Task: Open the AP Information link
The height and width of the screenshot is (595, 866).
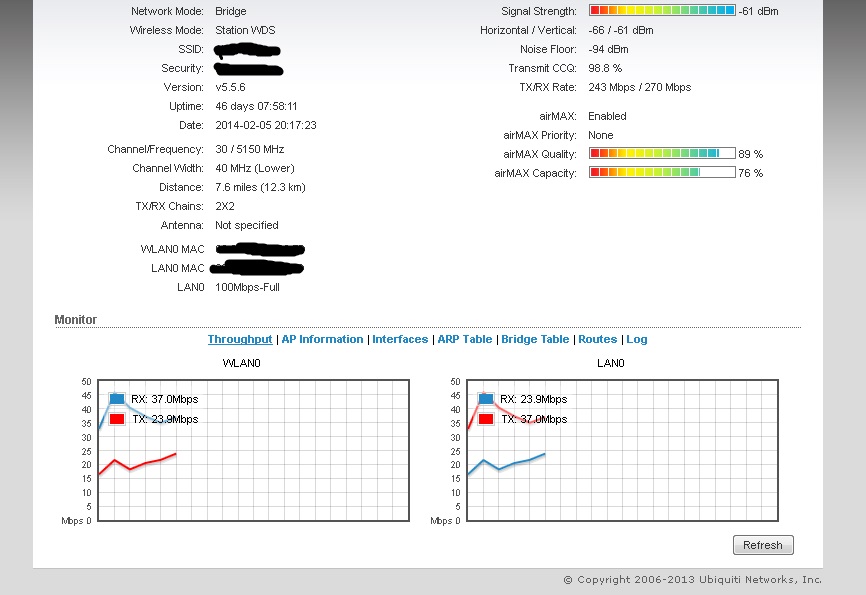Action: click(322, 339)
